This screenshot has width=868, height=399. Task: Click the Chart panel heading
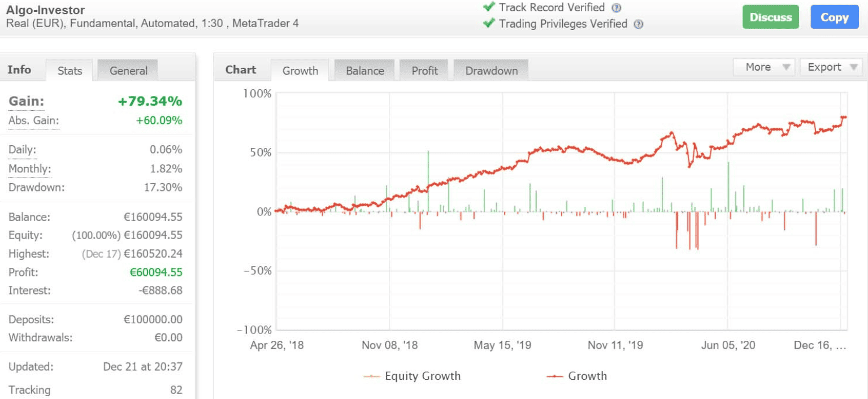241,70
